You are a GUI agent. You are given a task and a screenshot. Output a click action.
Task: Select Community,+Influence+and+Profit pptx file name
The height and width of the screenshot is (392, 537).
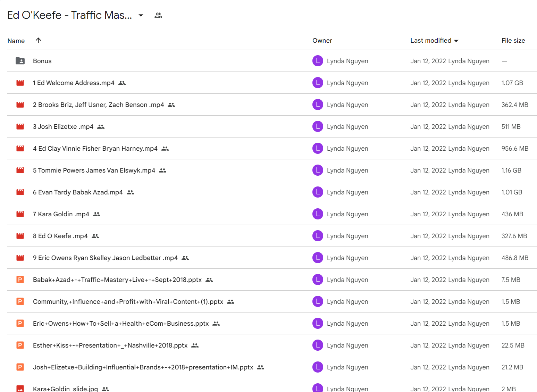pyautogui.click(x=128, y=301)
